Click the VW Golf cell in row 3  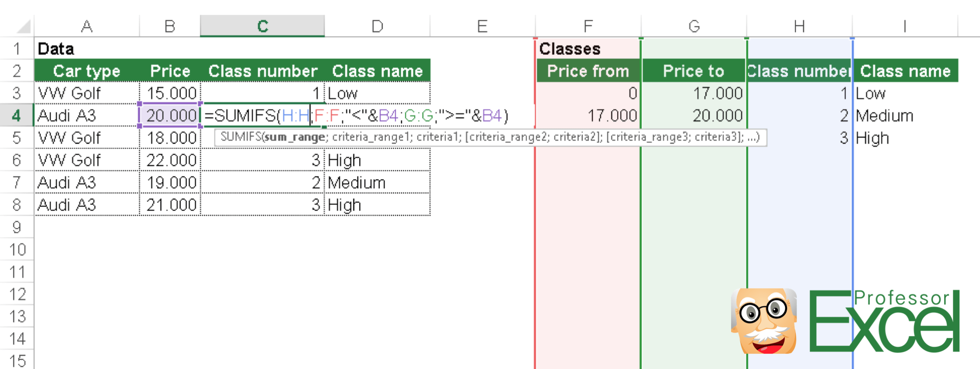tap(70, 93)
